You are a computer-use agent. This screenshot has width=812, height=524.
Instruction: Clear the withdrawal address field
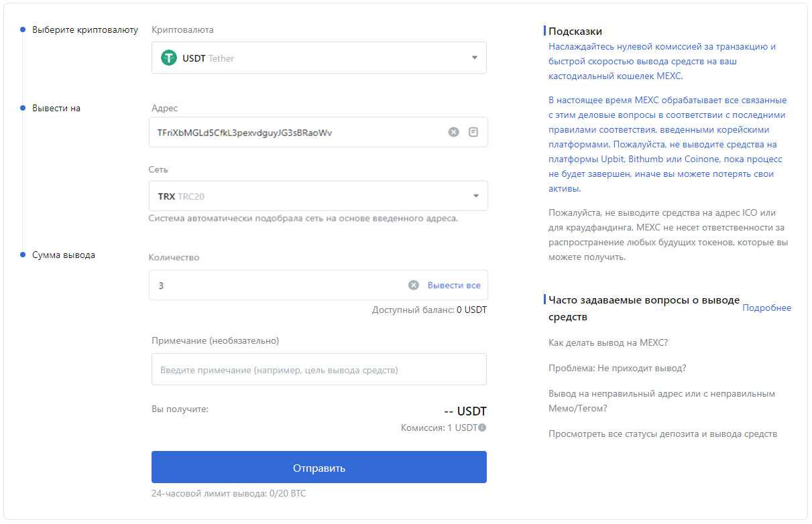tap(454, 132)
